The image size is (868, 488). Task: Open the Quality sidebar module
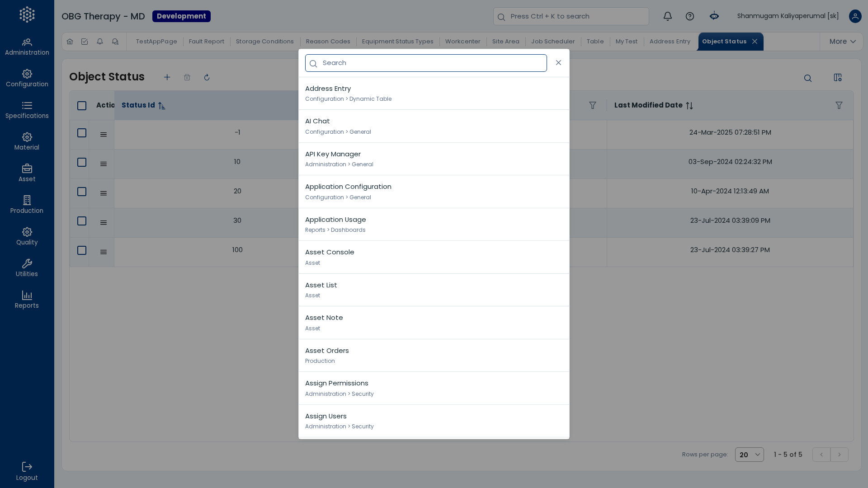(27, 237)
